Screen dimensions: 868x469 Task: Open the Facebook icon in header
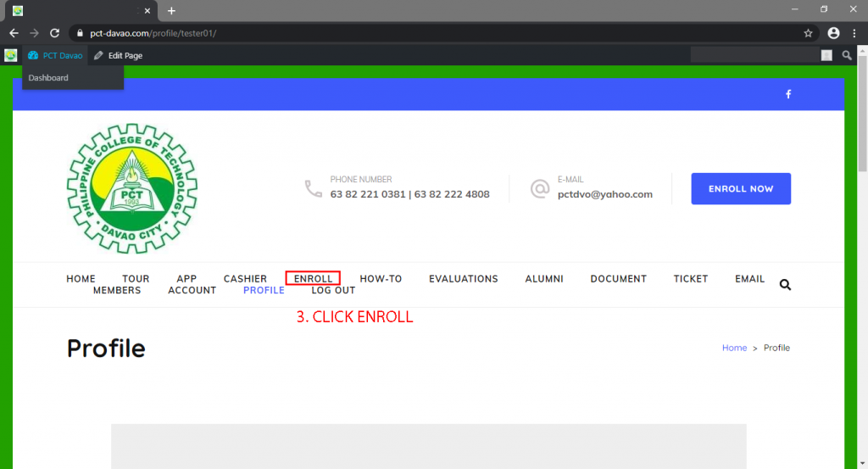click(x=788, y=94)
